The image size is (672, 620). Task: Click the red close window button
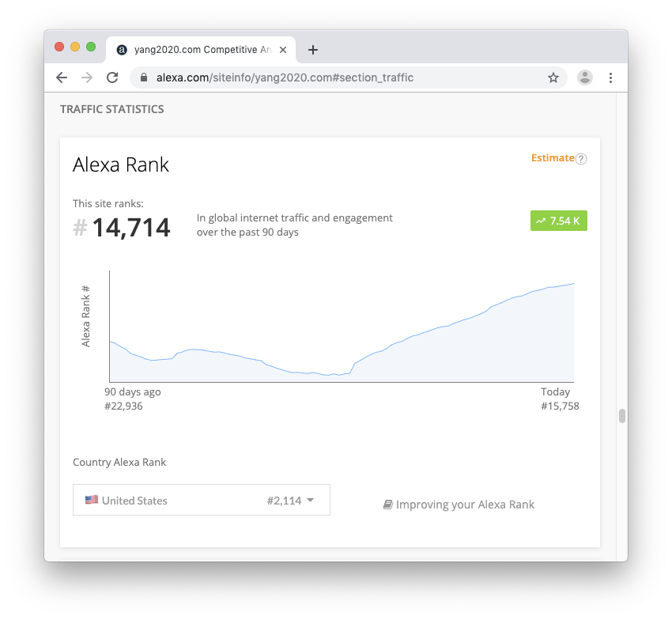59,47
